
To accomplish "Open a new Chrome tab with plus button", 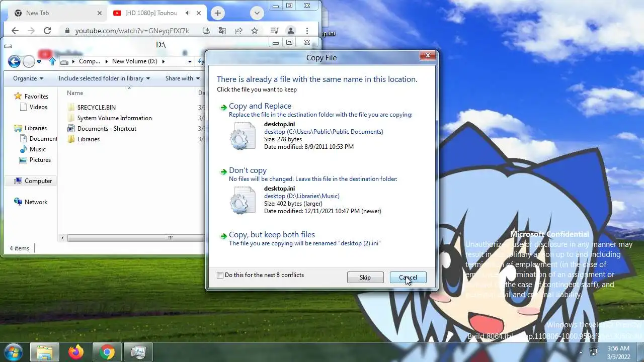I will coord(217,13).
